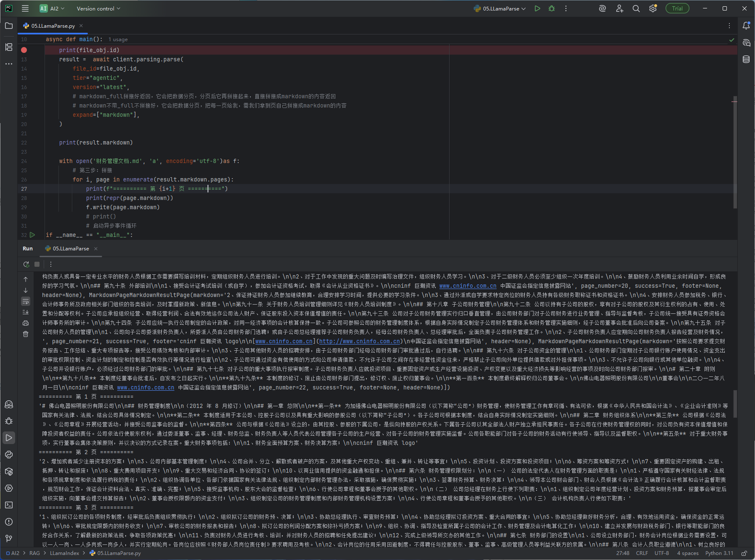Stop the running process in Run panel
This screenshot has width=755, height=560.
coord(37,264)
